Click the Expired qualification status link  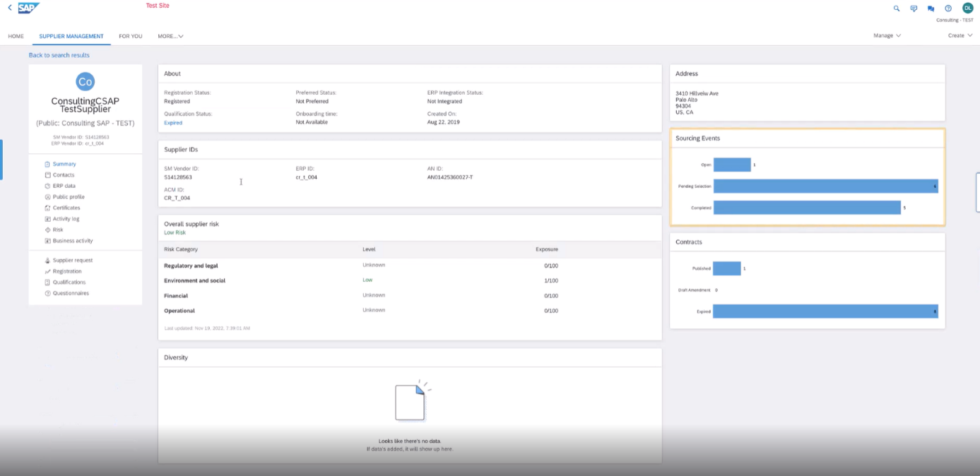(173, 122)
